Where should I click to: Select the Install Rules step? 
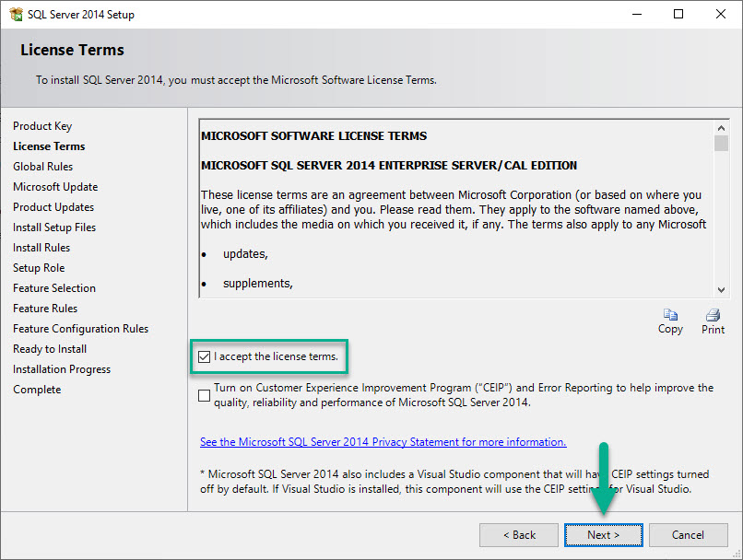coord(41,248)
